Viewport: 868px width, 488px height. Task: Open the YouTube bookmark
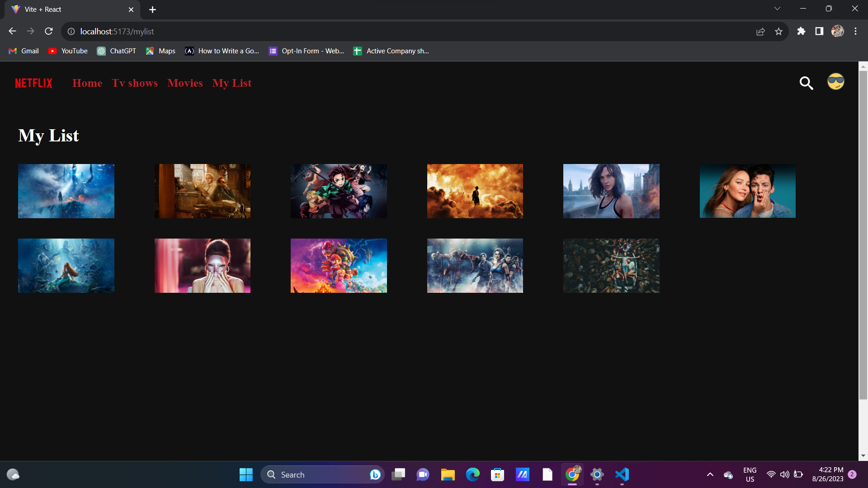(x=67, y=51)
